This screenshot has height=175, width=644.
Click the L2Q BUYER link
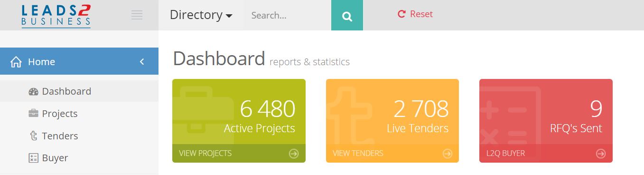point(505,153)
